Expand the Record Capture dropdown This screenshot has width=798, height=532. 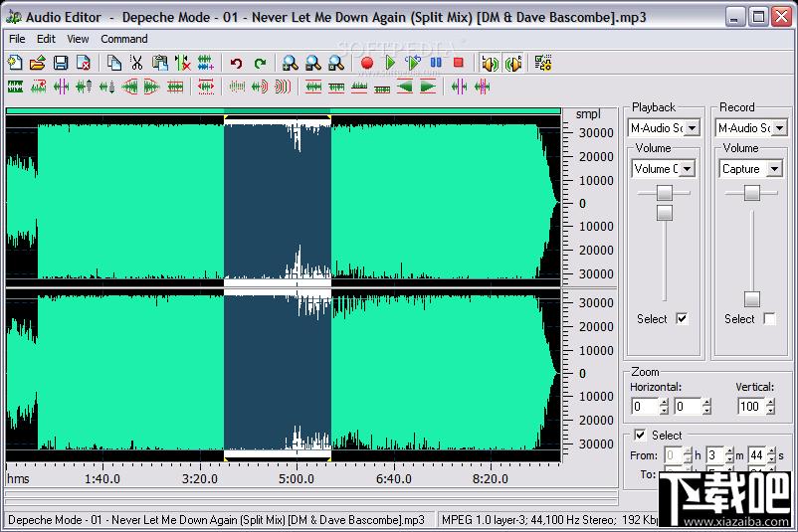[774, 168]
